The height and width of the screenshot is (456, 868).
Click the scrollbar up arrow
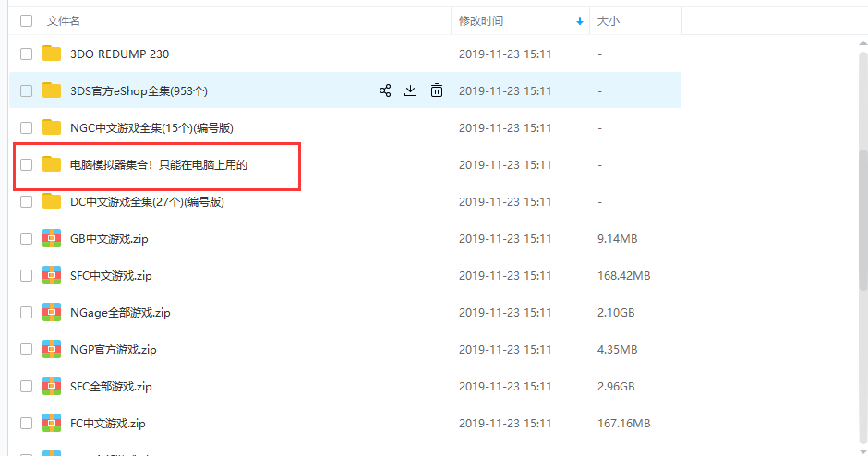click(863, 43)
